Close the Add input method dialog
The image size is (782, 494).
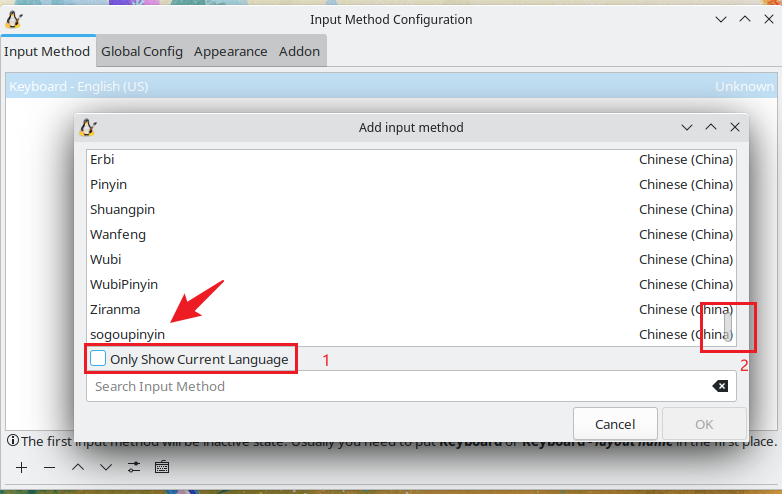point(735,127)
